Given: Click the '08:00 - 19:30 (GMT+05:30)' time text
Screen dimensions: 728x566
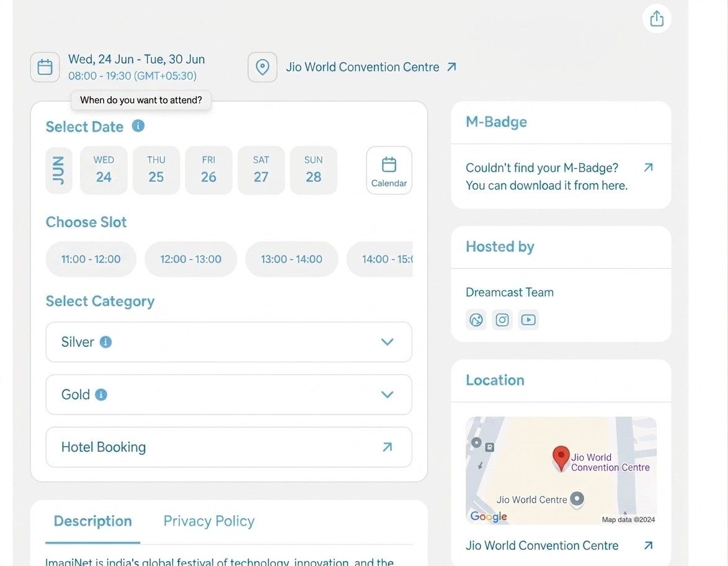Looking at the screenshot, I should click(x=132, y=76).
